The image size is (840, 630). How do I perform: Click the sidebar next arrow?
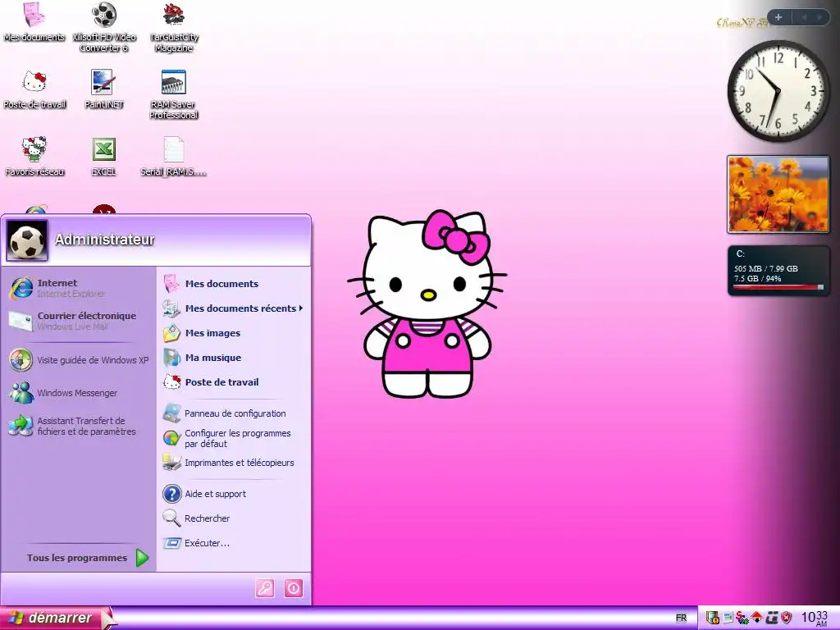click(819, 17)
